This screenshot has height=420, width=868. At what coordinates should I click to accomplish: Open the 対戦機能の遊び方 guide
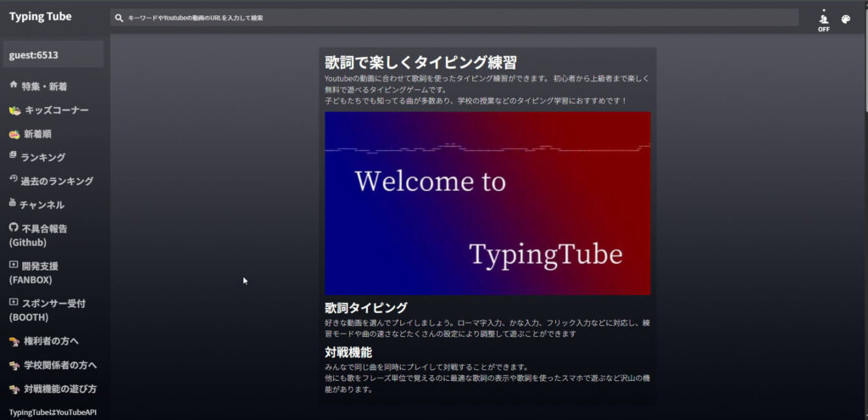click(x=60, y=389)
